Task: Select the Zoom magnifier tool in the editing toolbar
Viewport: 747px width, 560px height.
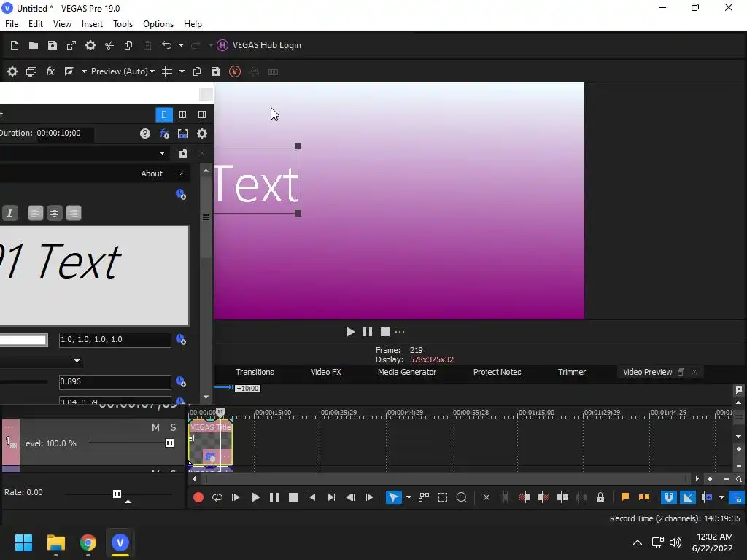Action: (x=461, y=497)
